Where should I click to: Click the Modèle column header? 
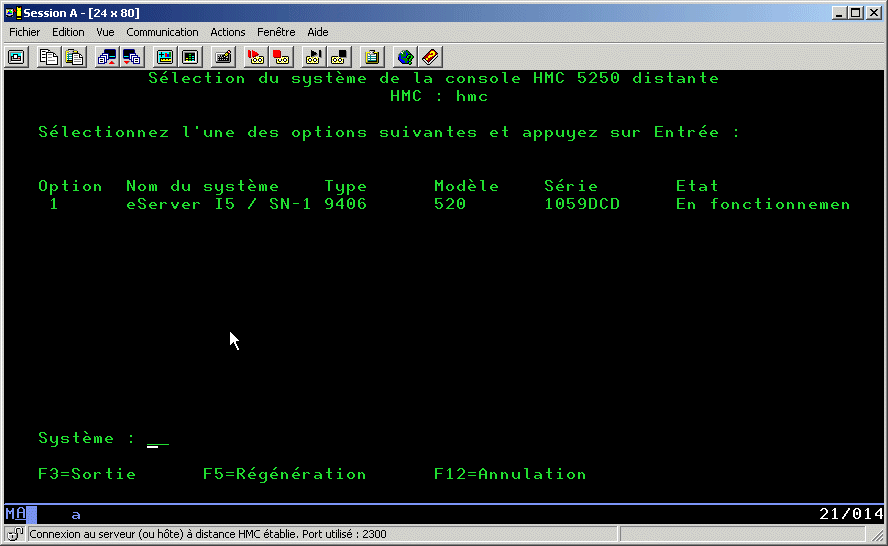point(466,186)
